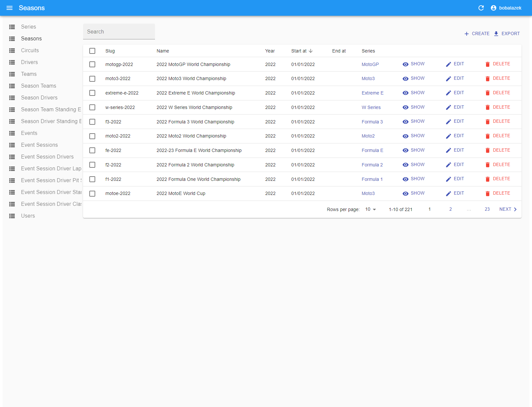Click trash icon for f1-2022 row
Image resolution: width=532 pixels, height=407 pixels.
[488, 179]
